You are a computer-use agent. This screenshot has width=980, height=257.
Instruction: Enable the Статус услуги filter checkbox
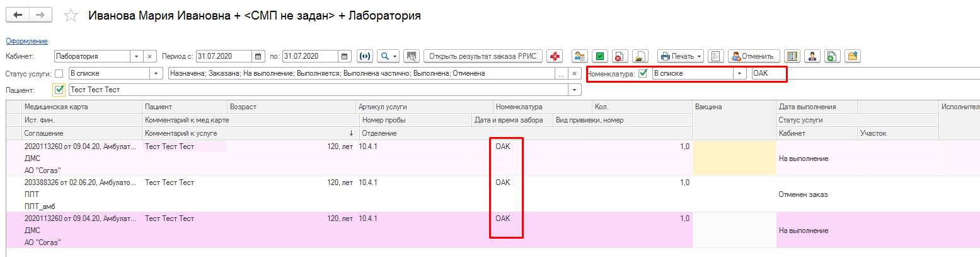[59, 73]
